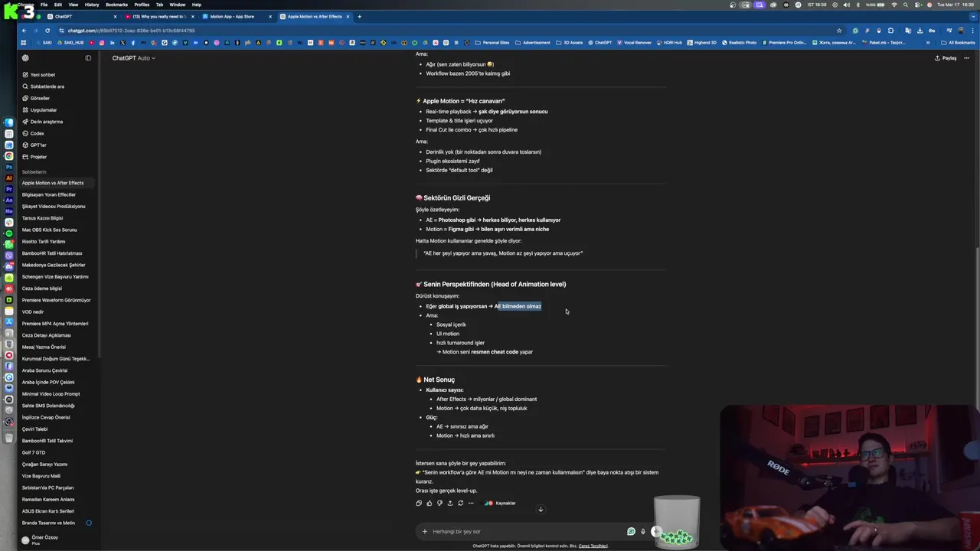Open the History menu in the menu bar
The height and width of the screenshot is (551, 980).
(92, 5)
